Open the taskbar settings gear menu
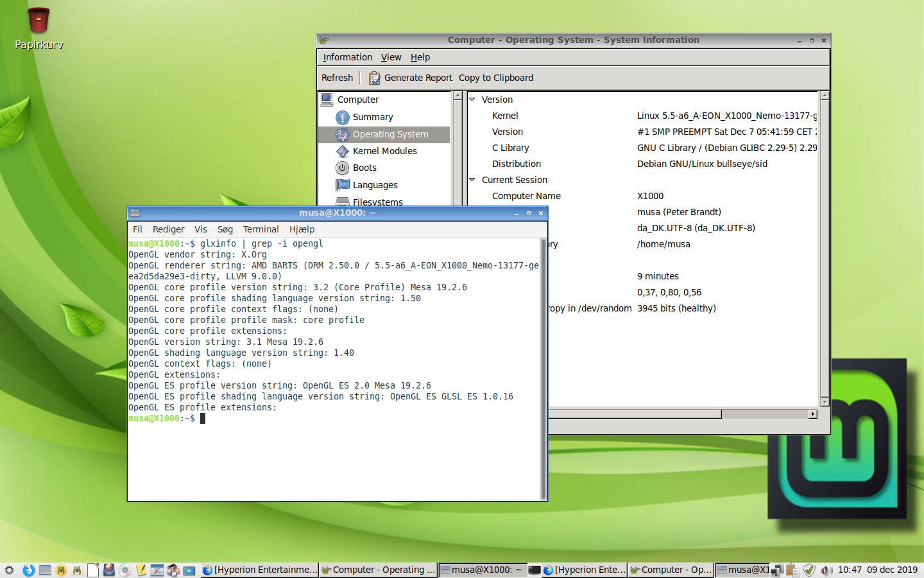The width and height of the screenshot is (924, 578). (x=9, y=570)
